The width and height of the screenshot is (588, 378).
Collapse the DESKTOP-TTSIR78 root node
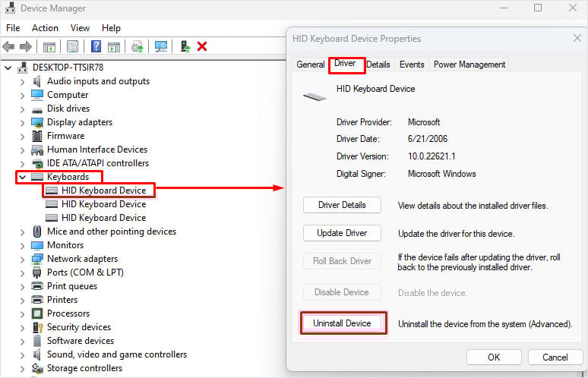point(8,68)
